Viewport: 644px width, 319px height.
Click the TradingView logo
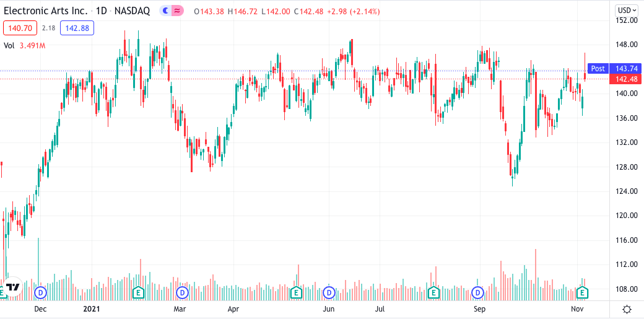(12, 287)
